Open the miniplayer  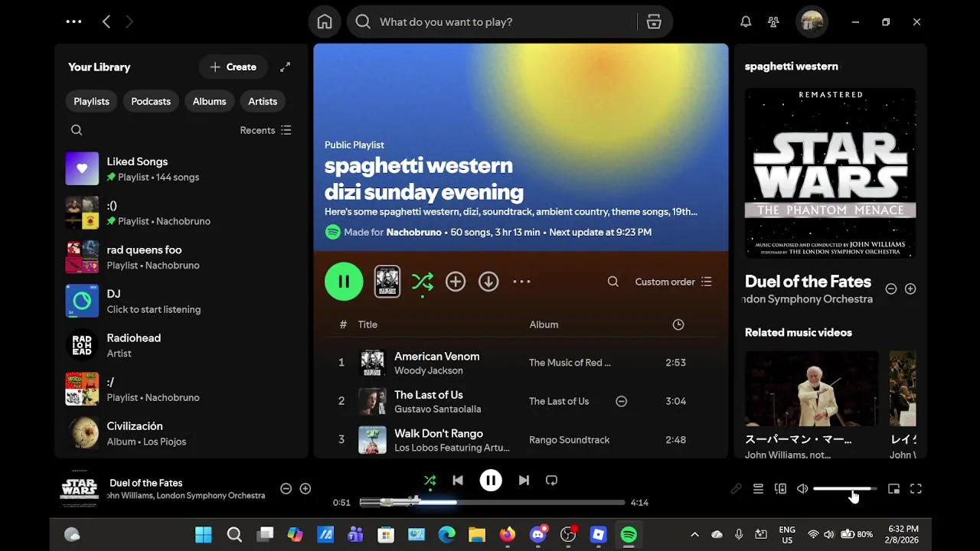[x=893, y=488]
